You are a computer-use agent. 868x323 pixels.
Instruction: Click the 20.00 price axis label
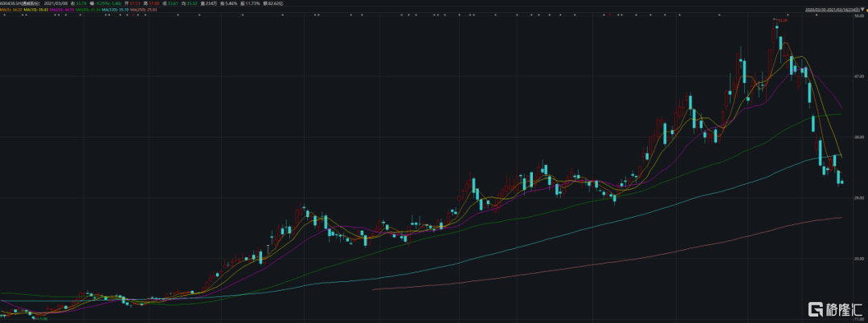pos(860,259)
